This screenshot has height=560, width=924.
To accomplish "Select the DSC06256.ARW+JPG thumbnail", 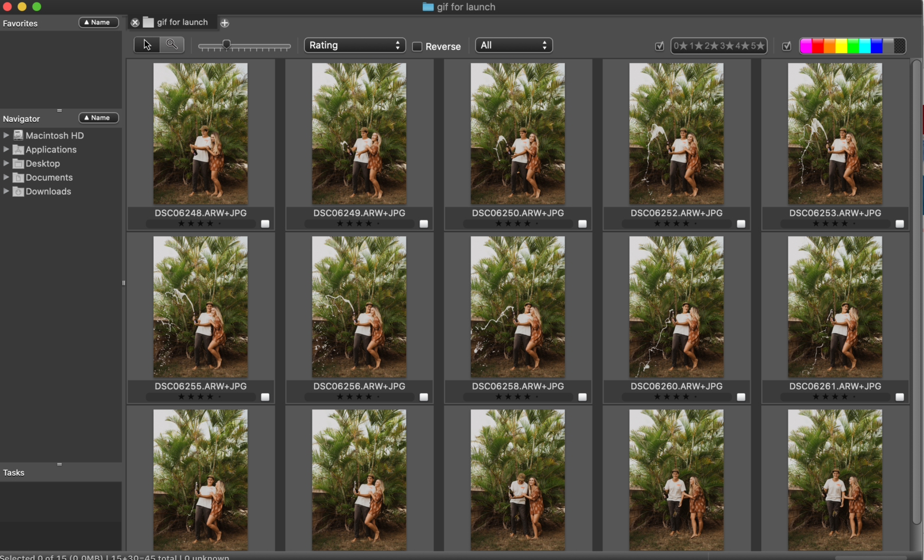I will tap(359, 307).
